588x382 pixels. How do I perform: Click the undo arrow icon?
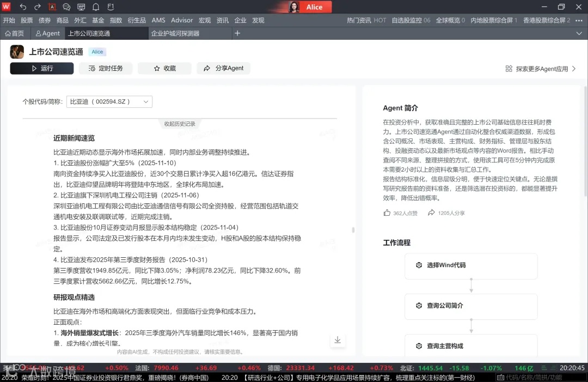pyautogui.click(x=23, y=7)
